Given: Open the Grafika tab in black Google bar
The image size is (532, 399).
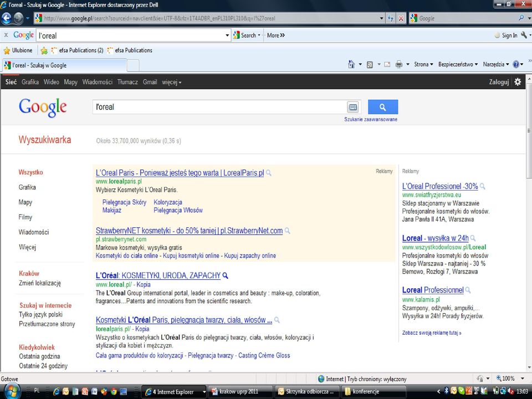Looking at the screenshot, I should point(30,82).
